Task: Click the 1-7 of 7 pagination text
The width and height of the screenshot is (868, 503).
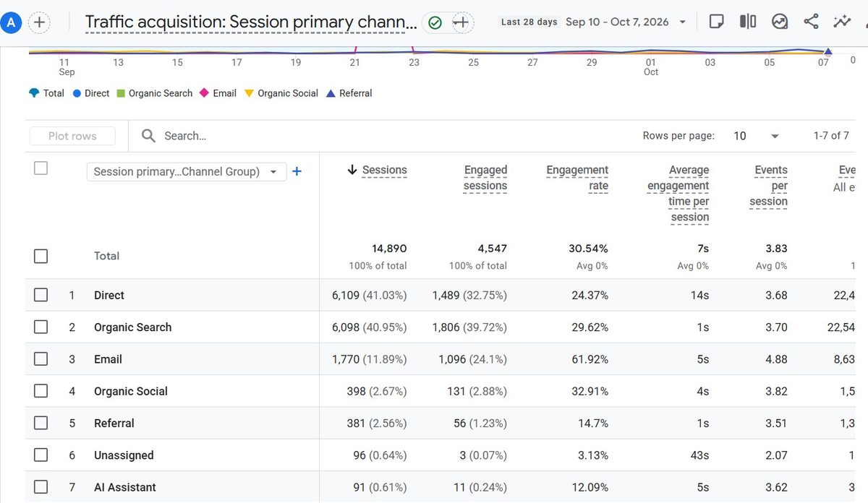Action: click(x=831, y=136)
